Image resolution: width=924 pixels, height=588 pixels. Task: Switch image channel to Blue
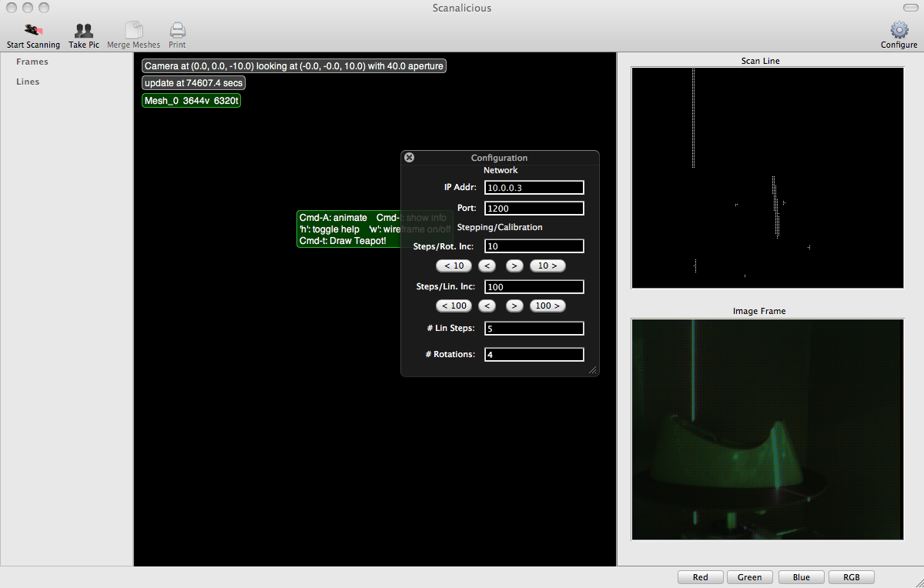[x=801, y=577]
